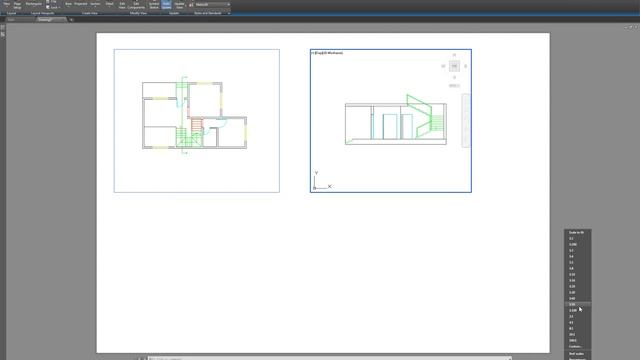Click the navigation bar in the right viewport
This screenshot has width=640, height=360.
[466, 120]
